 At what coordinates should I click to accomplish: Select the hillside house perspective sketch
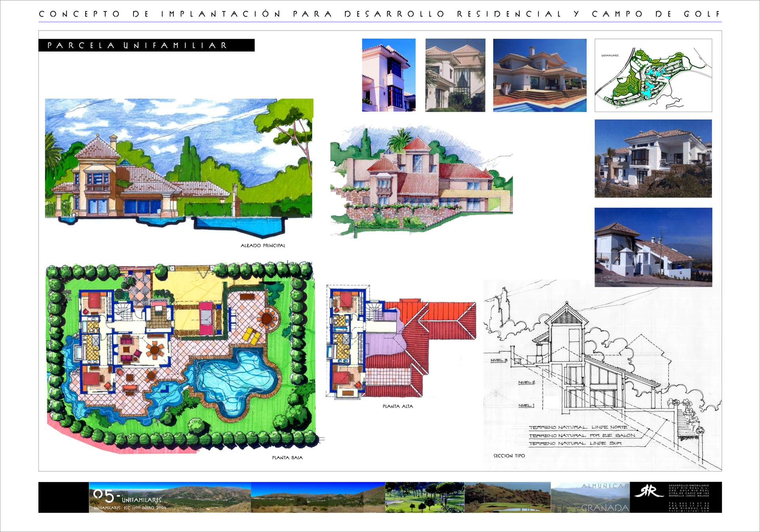422,182
